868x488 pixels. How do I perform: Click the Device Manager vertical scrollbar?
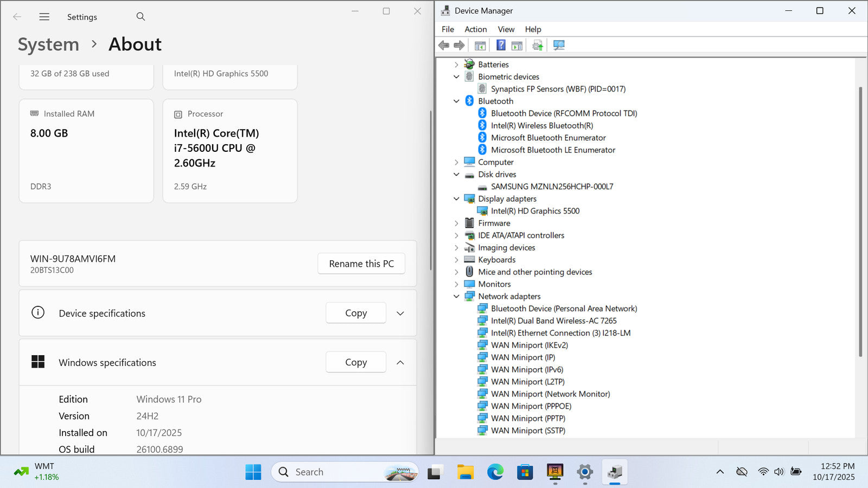(x=860, y=222)
